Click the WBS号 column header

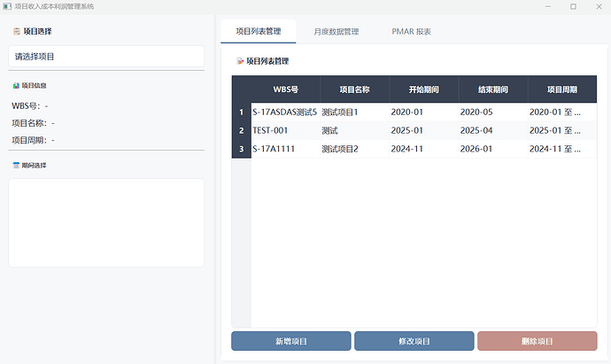(286, 89)
